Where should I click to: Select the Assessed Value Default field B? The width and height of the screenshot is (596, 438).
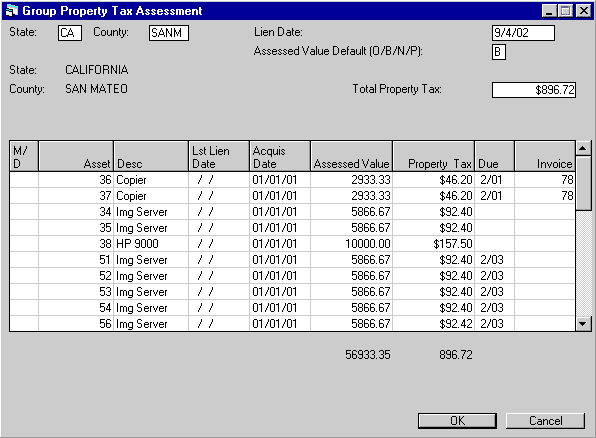[498, 52]
